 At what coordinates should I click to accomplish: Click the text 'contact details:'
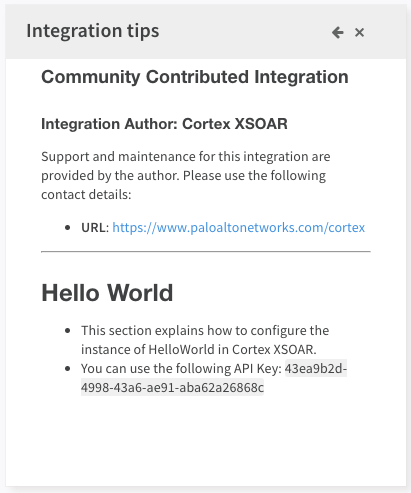click(x=86, y=195)
